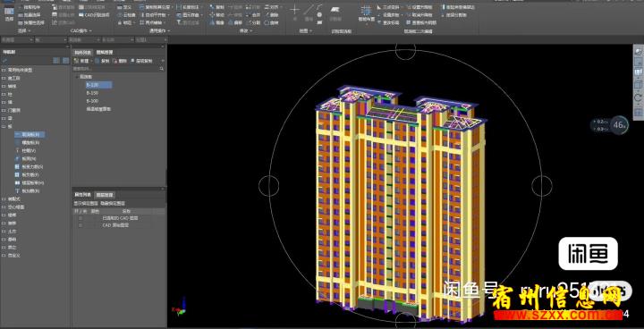Click 图元过滤 element filter
Screen dimensions: 644x329
point(188,22)
